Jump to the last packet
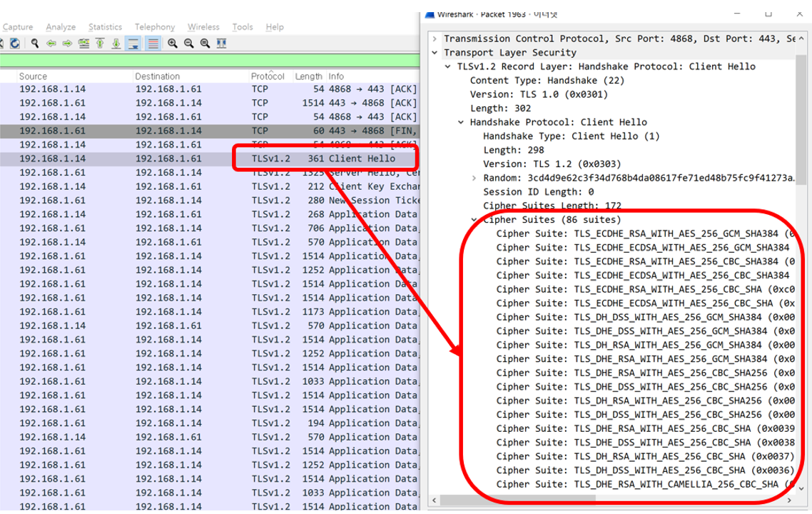Screen dimensions: 812x514 click(116, 44)
